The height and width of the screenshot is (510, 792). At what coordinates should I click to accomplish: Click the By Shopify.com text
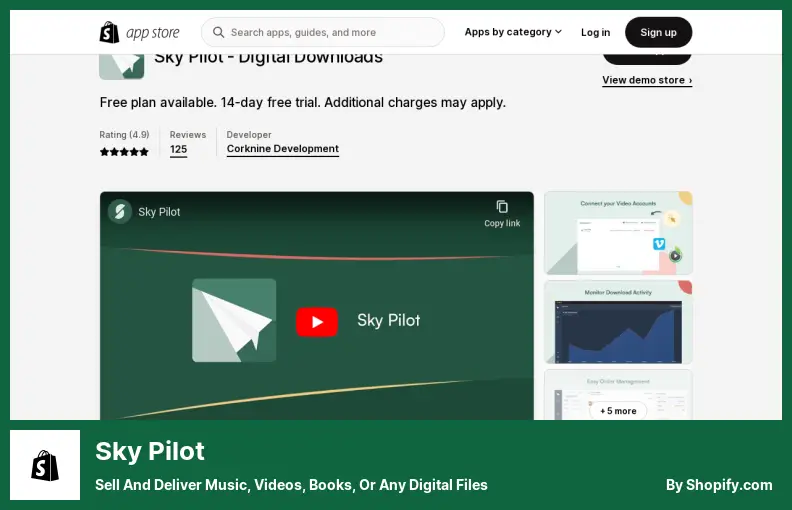[719, 485]
